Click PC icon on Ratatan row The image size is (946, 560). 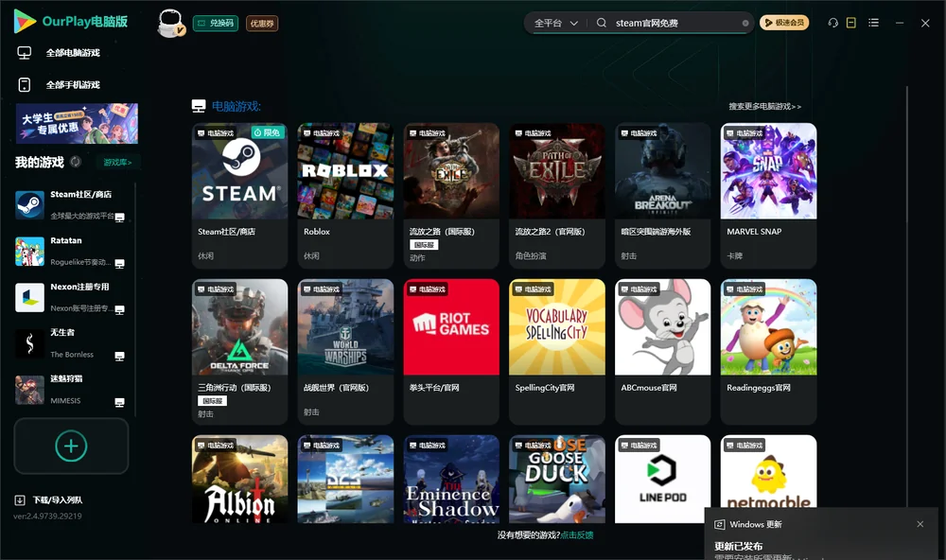pos(119,264)
